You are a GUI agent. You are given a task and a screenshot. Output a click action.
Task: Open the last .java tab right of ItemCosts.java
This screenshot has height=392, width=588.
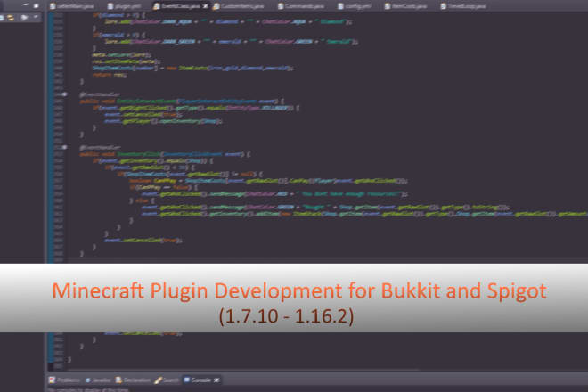pos(463,6)
